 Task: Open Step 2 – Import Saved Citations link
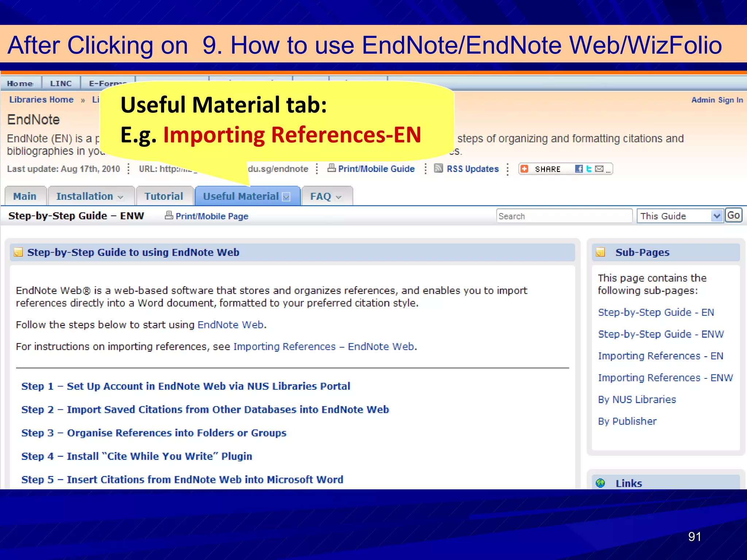[205, 409]
